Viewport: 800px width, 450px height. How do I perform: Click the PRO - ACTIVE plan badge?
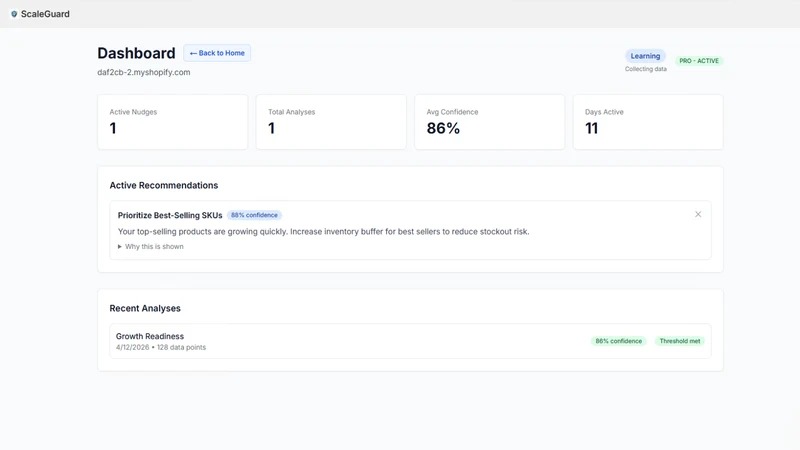699,61
